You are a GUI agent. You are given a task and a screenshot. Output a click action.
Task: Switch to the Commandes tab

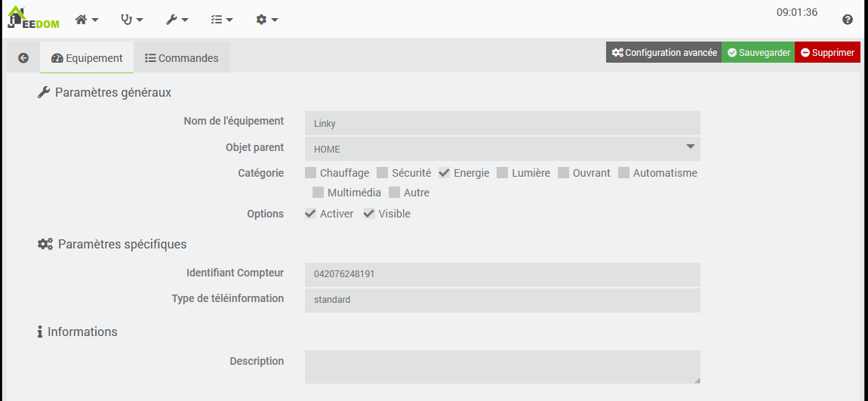(182, 57)
